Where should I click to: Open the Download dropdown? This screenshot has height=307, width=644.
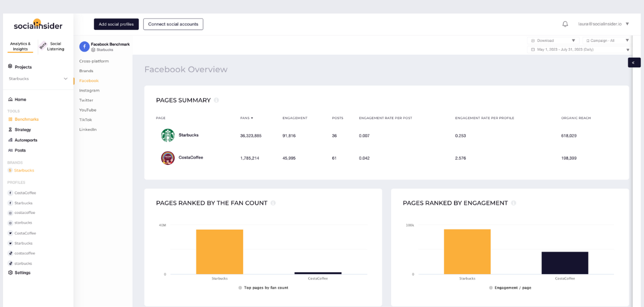[554, 40]
